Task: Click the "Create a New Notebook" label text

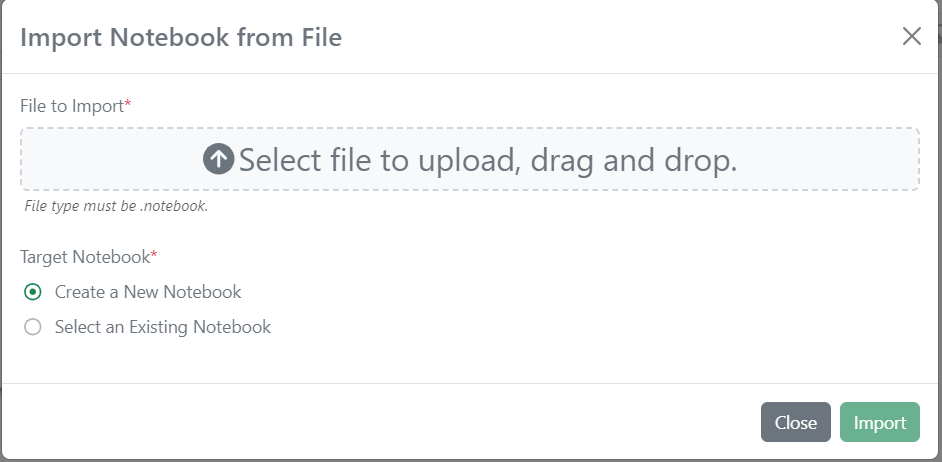Action: (x=148, y=292)
